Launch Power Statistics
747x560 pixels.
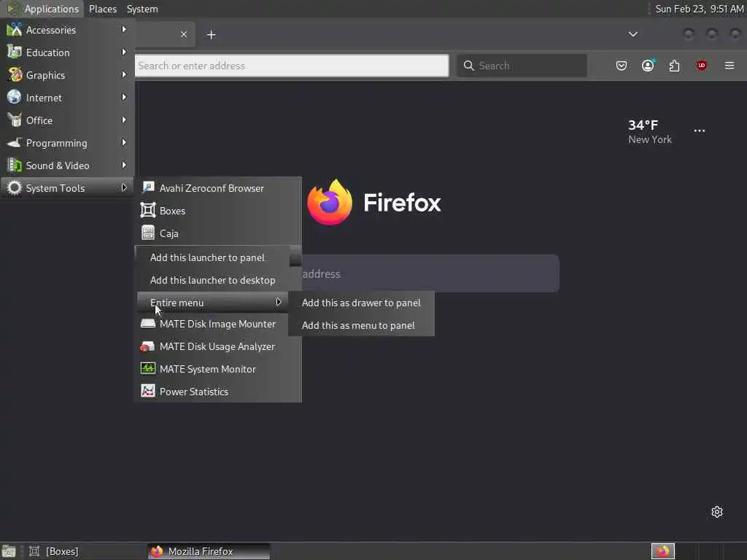218,392
